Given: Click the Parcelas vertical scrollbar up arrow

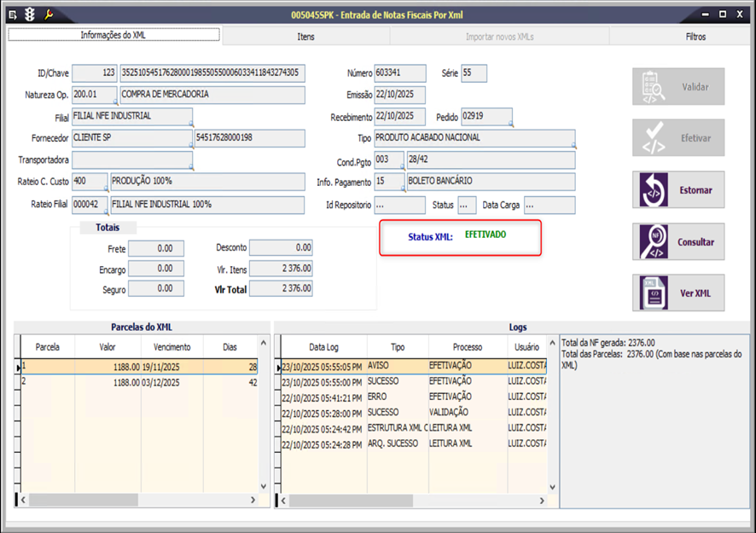Looking at the screenshot, I should pos(264,343).
